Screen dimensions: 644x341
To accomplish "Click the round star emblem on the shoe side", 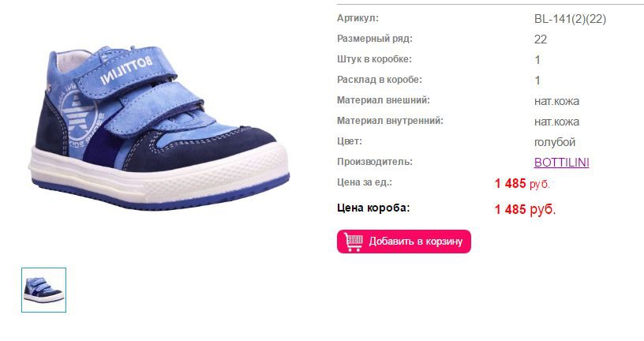I will (78, 115).
